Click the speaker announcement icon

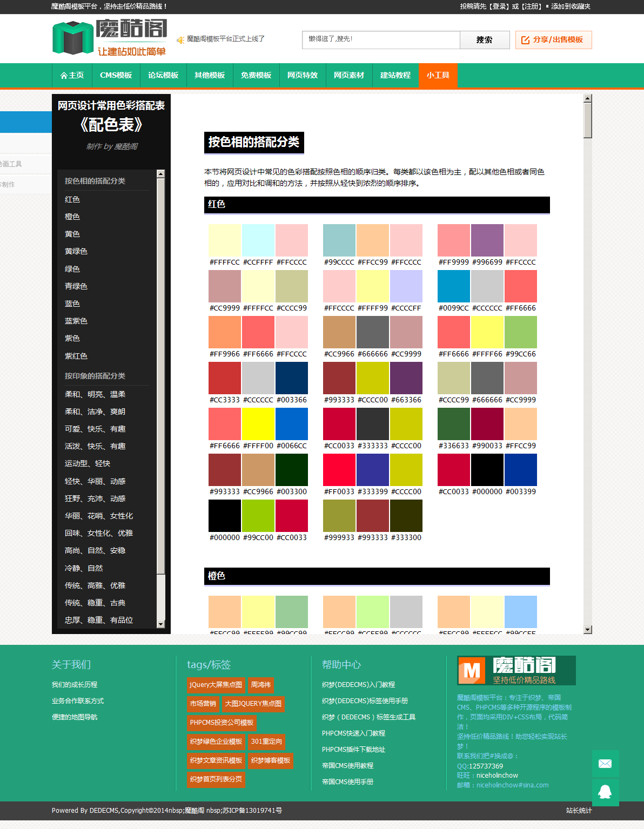(x=180, y=40)
